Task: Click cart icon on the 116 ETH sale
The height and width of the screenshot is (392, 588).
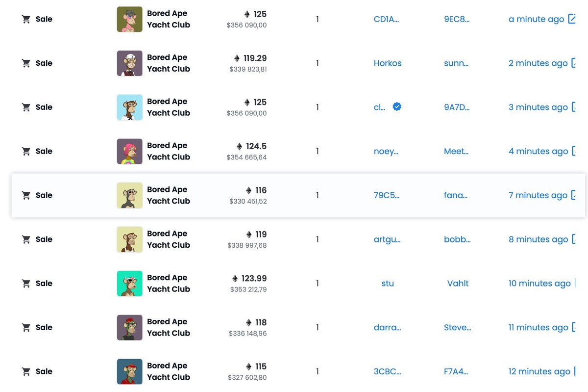Action: pos(26,195)
